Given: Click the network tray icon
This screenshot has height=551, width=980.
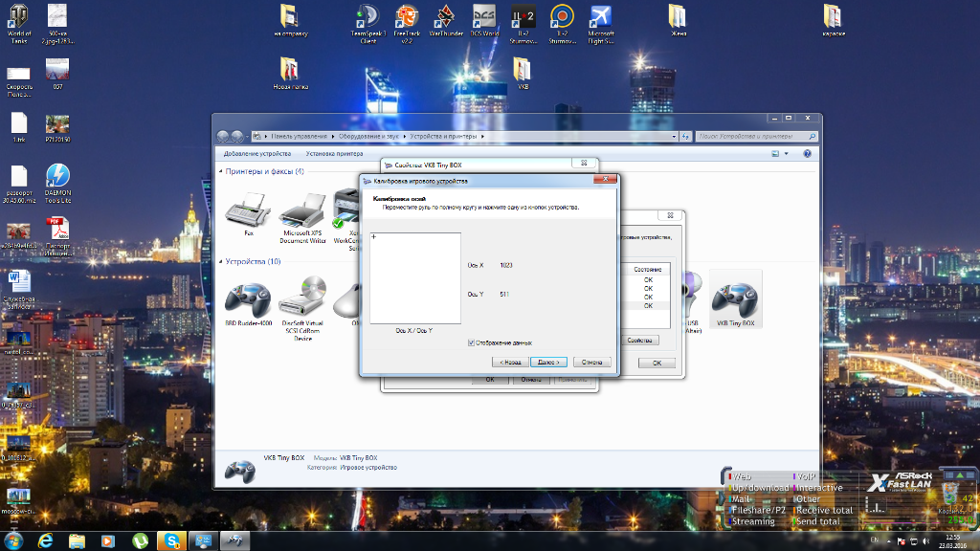Looking at the screenshot, I should [x=914, y=541].
